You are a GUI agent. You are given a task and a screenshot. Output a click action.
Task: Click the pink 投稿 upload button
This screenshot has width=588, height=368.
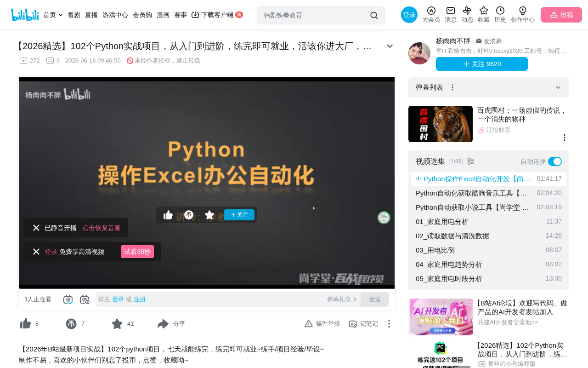point(561,15)
